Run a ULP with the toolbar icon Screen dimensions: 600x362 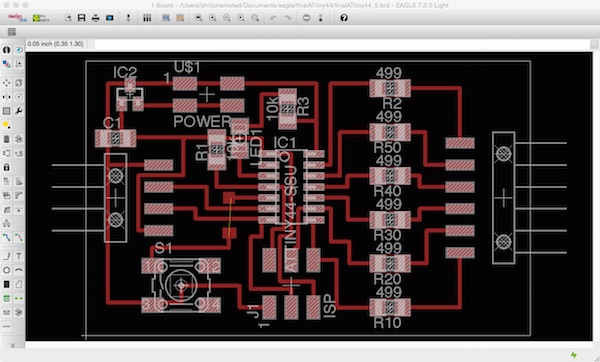pos(180,18)
